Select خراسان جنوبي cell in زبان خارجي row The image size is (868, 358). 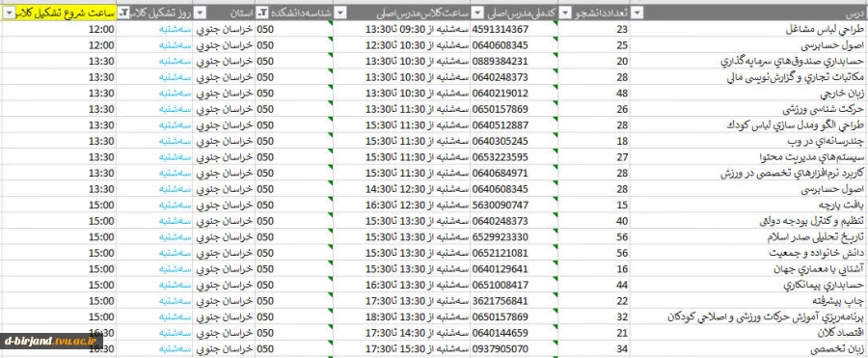click(x=223, y=93)
